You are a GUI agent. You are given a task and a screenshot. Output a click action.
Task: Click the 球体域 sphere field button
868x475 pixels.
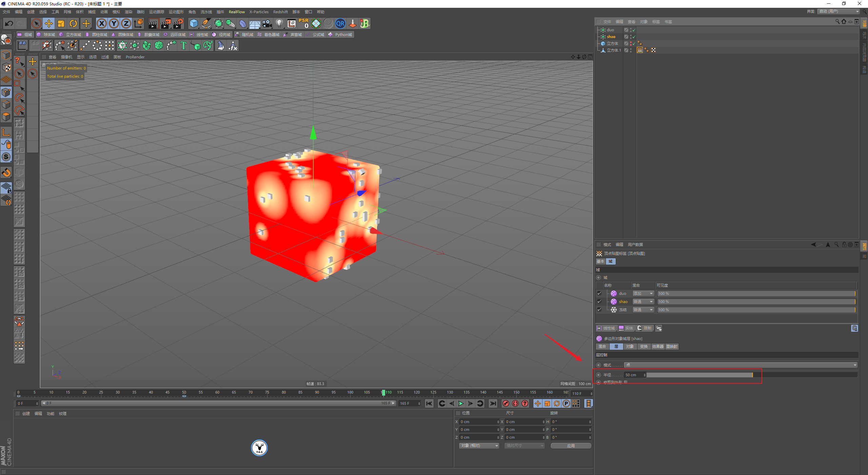(x=46, y=35)
